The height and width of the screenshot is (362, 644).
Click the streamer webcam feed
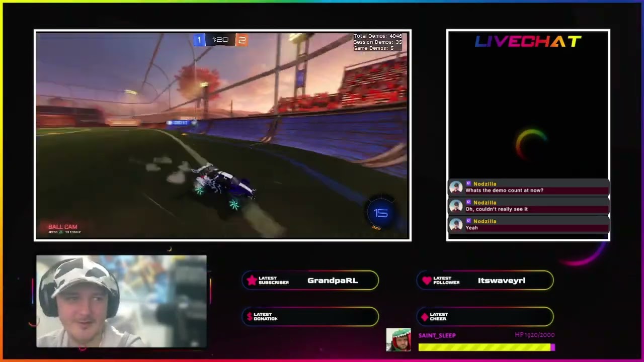point(121,301)
